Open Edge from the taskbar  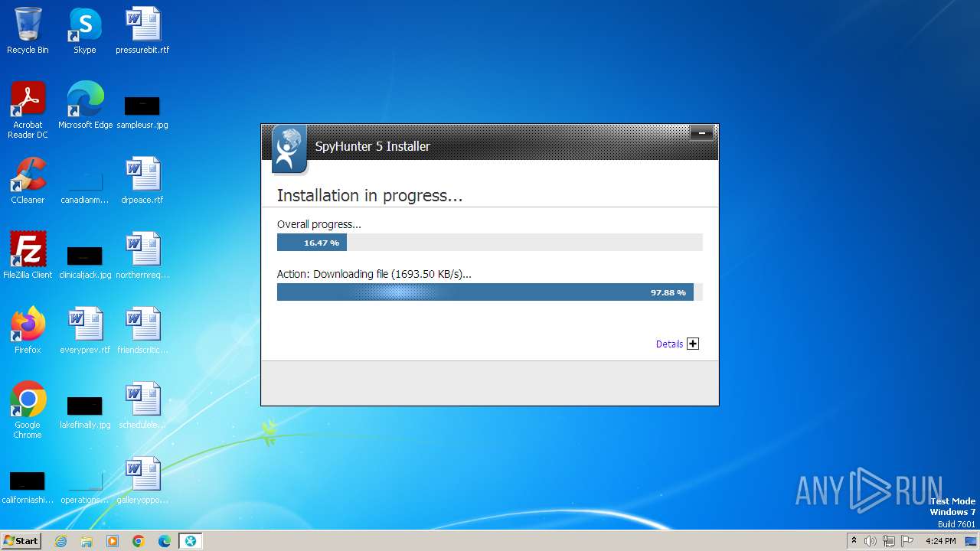point(165,541)
